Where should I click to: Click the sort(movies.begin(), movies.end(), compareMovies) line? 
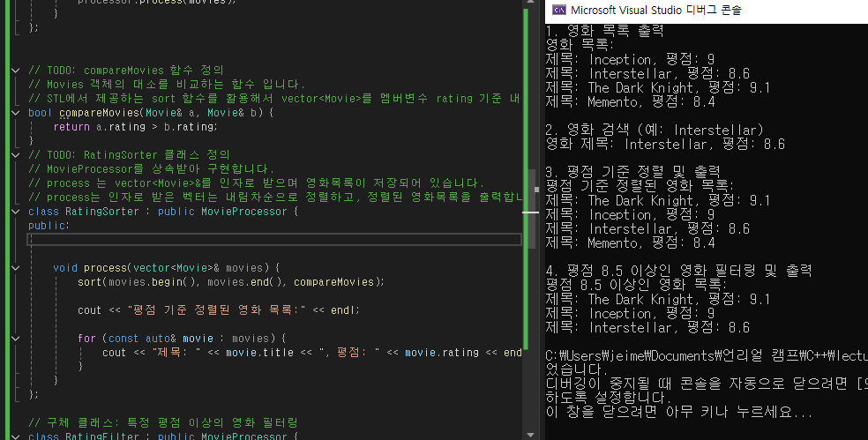pyautogui.click(x=231, y=282)
